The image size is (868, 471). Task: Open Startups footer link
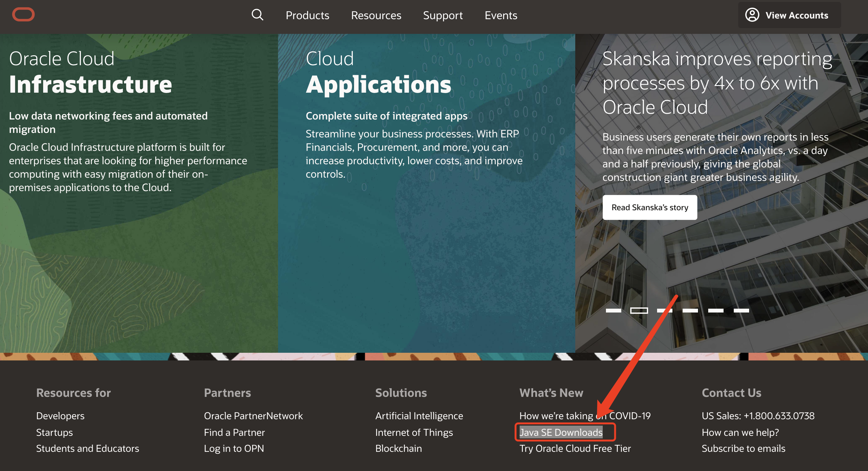click(54, 432)
